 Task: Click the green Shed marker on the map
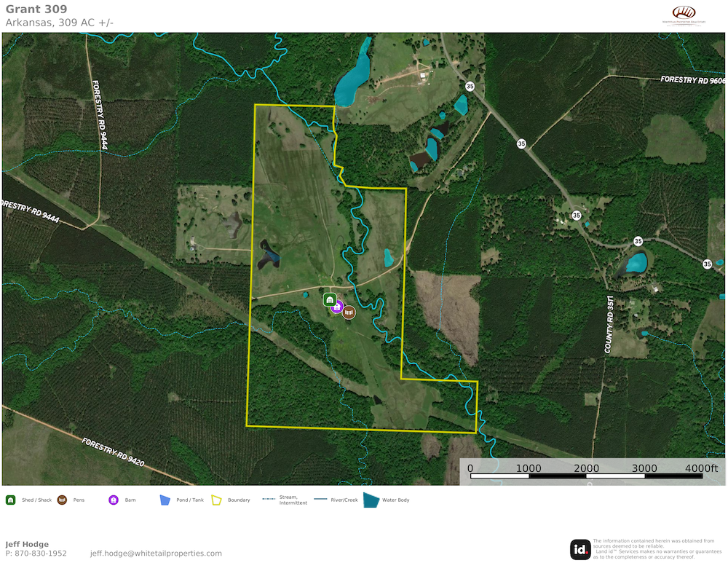click(329, 299)
